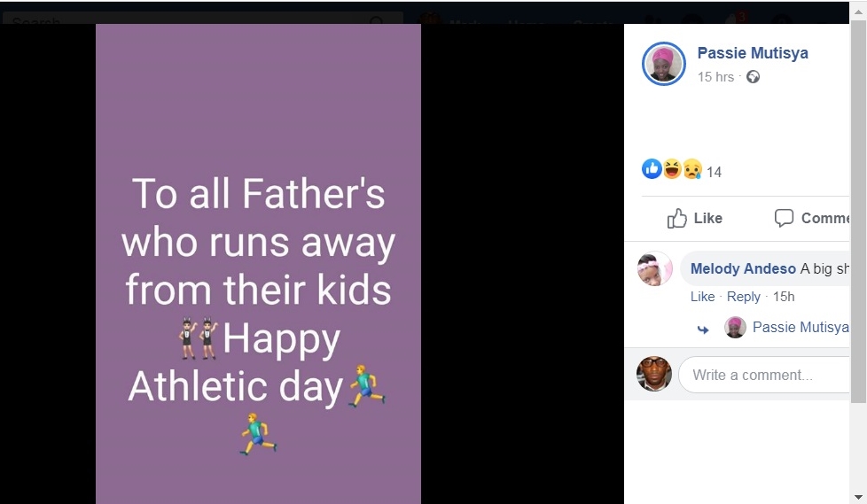Screen dimensions: 867x504
Task: Click the globe public privacy icon
Action: pos(754,77)
